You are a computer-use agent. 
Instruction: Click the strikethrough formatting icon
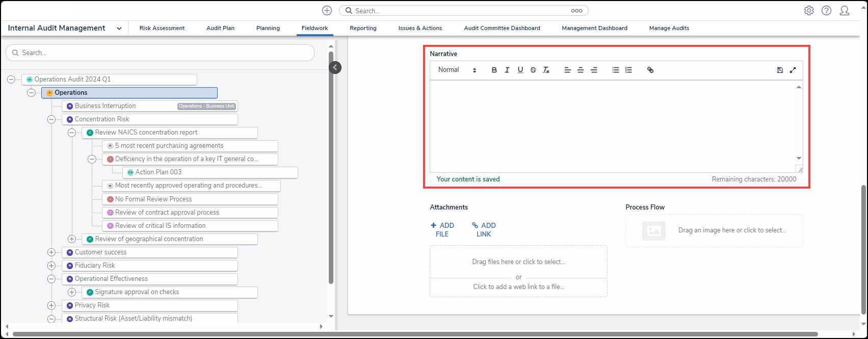[x=533, y=70]
